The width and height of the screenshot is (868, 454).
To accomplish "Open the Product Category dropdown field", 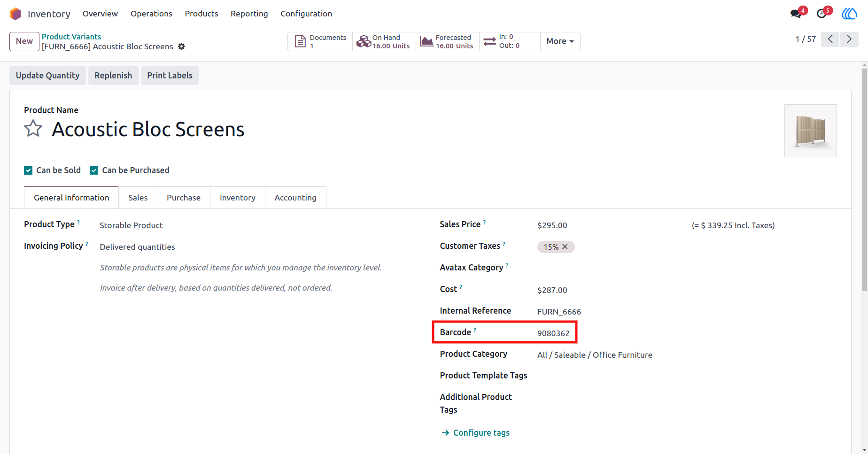I will (687, 355).
